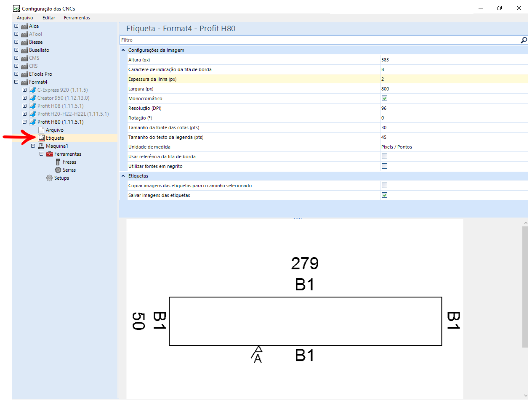This screenshot has height=409, width=532.
Task: Click the Etiqueta label icon
Action: pos(41,138)
